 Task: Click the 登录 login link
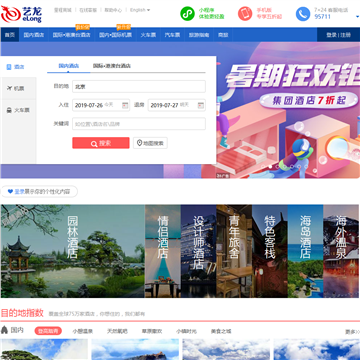(x=331, y=35)
